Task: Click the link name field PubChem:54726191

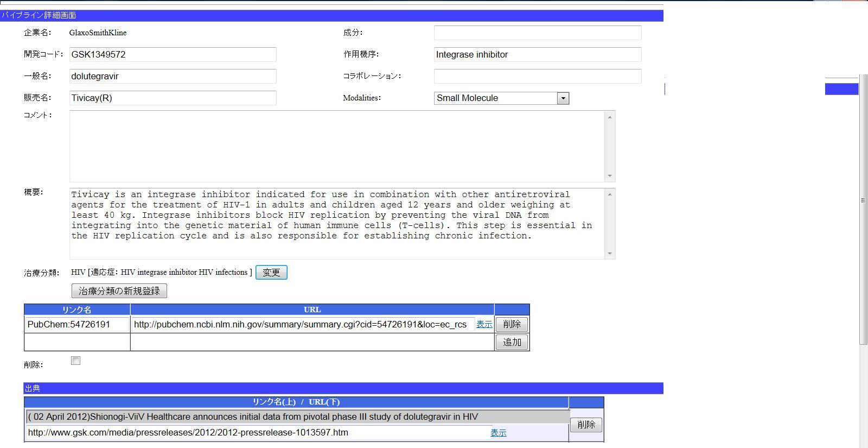Action: click(77, 325)
